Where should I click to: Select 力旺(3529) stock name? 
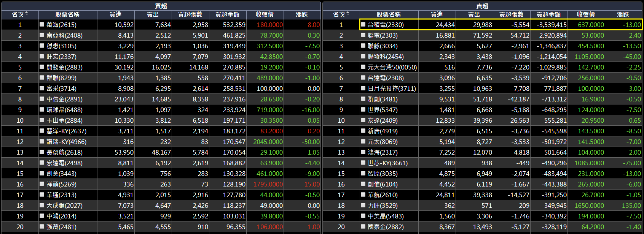(x=383, y=206)
